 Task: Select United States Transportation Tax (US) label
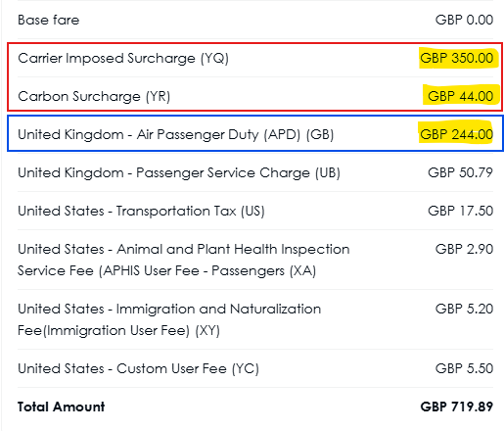141,212
